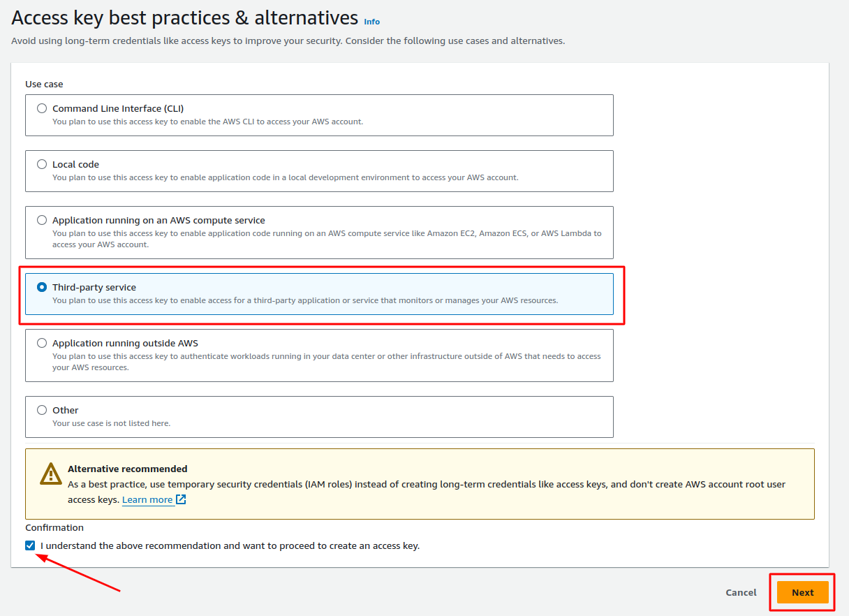Image resolution: width=849 pixels, height=616 pixels.
Task: Select the Command Line Interface (CLI) use case
Action: (x=42, y=108)
